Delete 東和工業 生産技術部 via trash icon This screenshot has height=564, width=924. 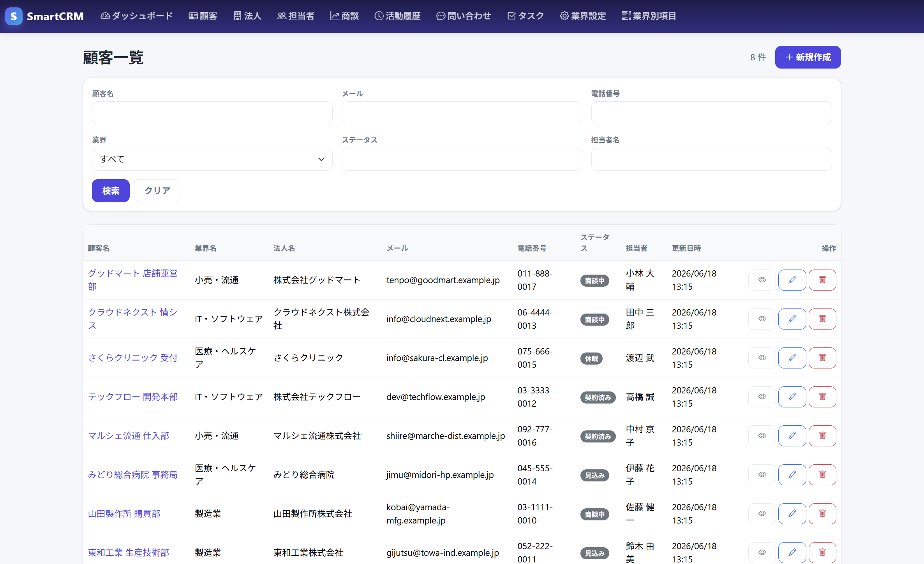click(x=822, y=553)
